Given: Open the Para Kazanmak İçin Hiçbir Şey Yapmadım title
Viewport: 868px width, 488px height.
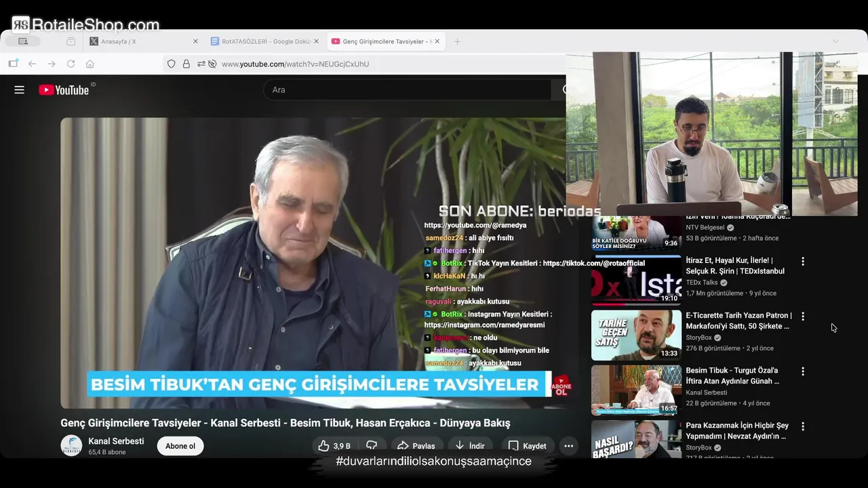Looking at the screenshot, I should tap(737, 430).
